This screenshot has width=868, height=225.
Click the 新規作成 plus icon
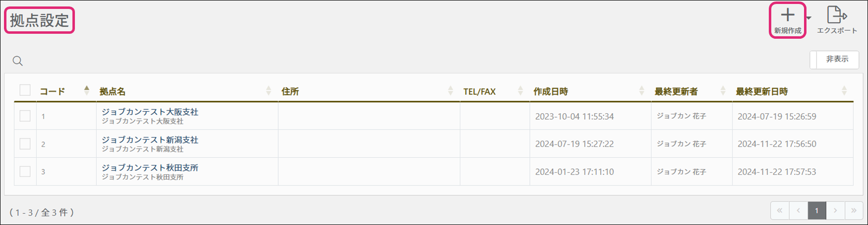[x=787, y=16]
